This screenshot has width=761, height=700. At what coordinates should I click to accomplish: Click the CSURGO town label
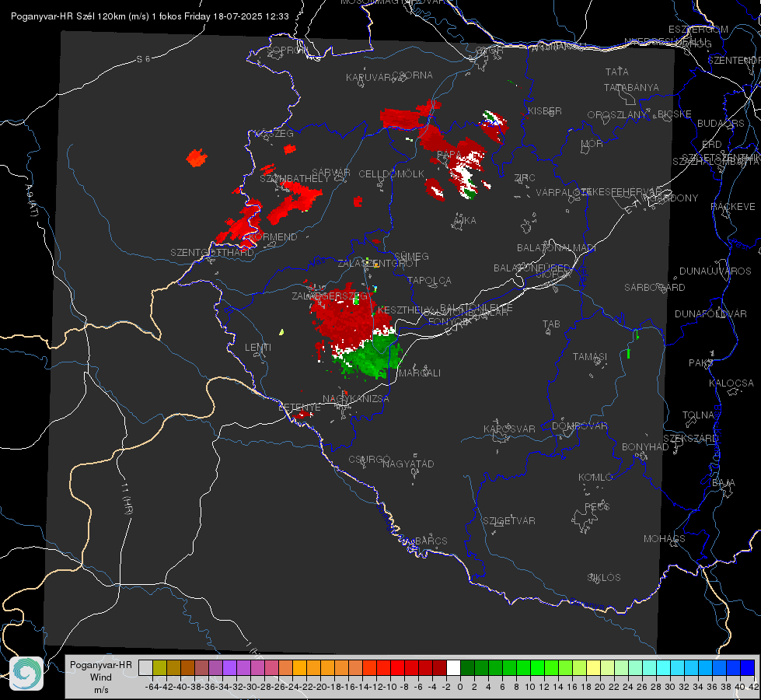point(369,459)
